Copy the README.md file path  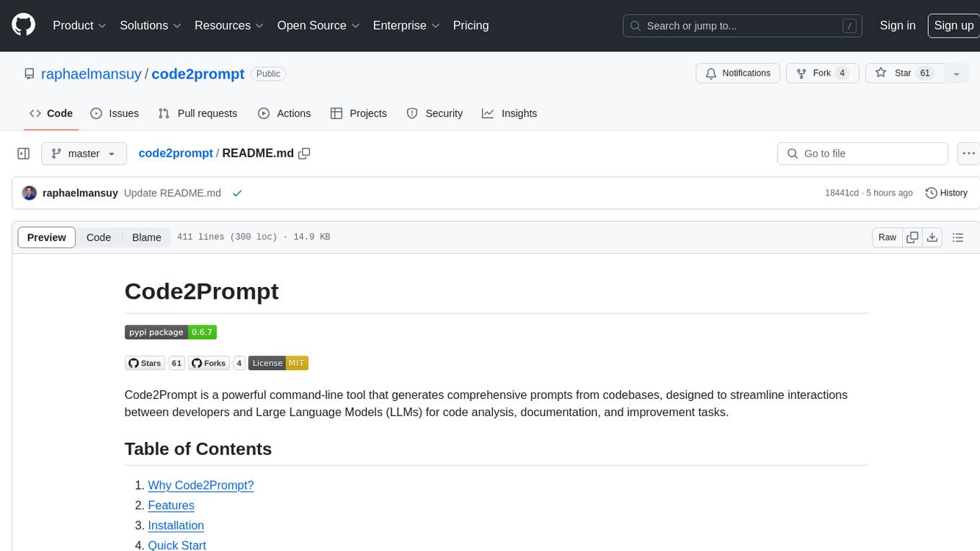pos(304,154)
